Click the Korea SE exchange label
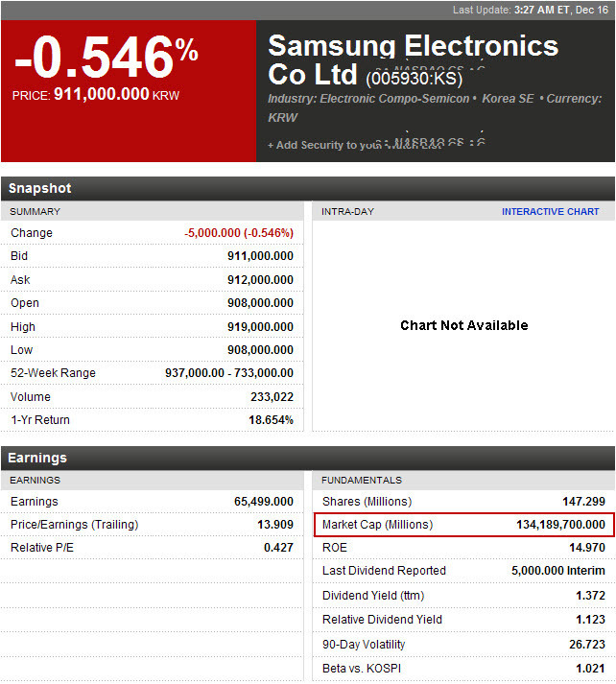This screenshot has height=684, width=616. (508, 99)
